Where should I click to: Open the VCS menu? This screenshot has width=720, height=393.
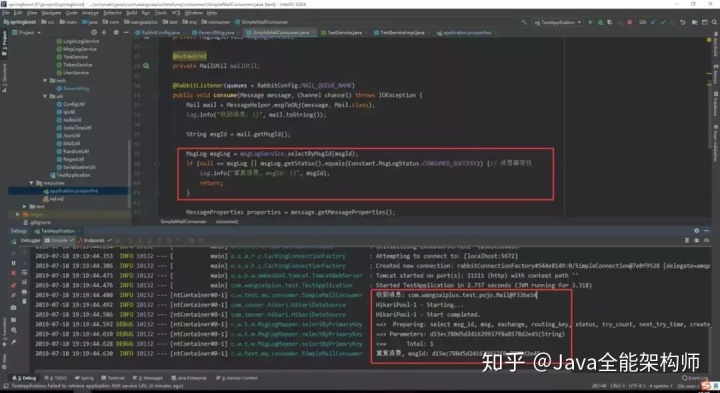pos(176,13)
